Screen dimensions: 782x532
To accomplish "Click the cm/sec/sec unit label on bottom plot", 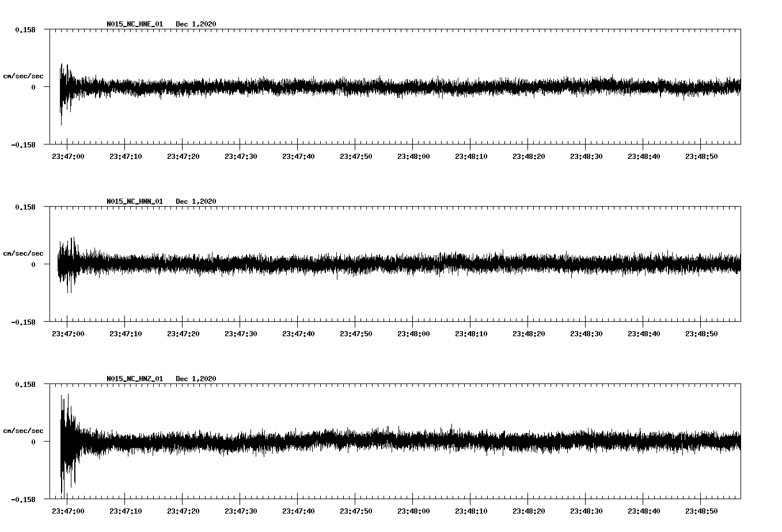I will [x=24, y=430].
